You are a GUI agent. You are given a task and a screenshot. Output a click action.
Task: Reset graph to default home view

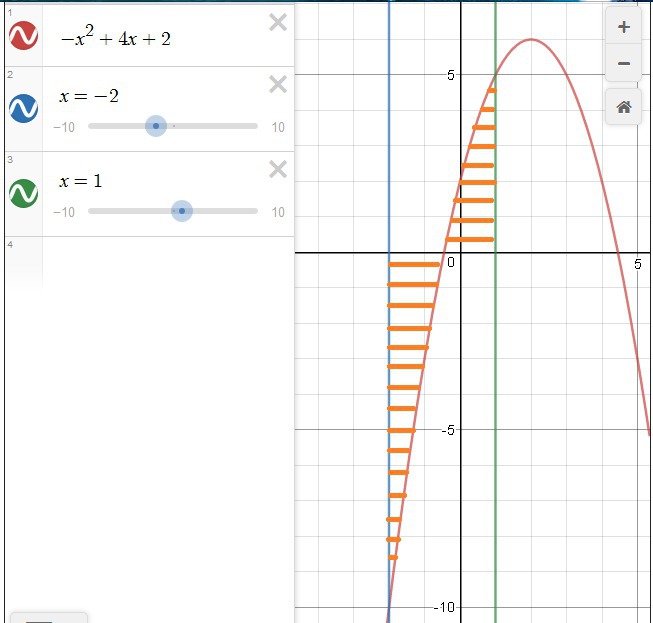(623, 107)
